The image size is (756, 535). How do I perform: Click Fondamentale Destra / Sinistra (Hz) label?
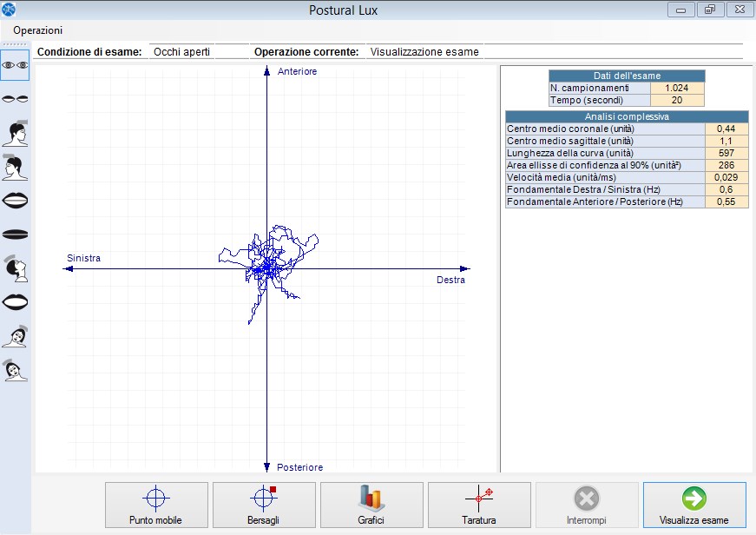[x=605, y=189]
